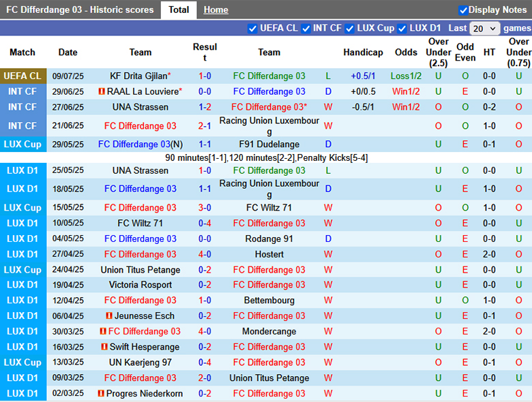Click the Loss1/2 odds value
The image size is (532, 402).
click(x=406, y=76)
